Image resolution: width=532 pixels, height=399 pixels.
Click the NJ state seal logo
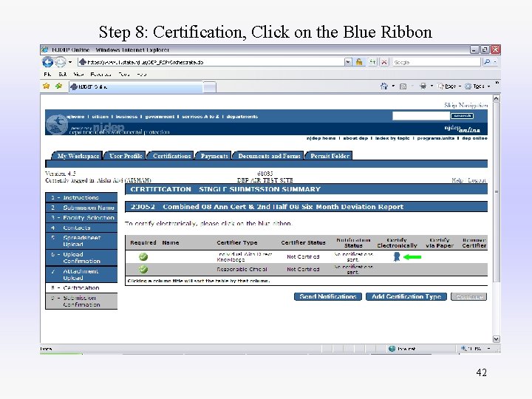pyautogui.click(x=57, y=125)
